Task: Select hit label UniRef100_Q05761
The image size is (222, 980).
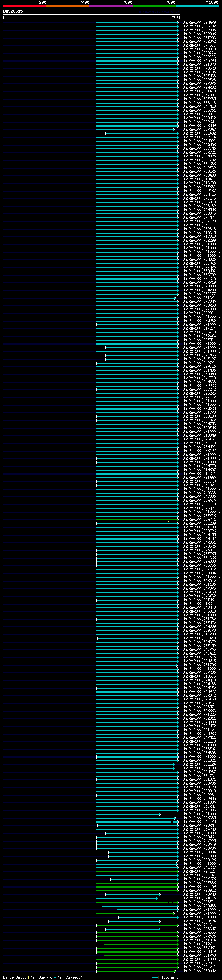Action: click(x=199, y=110)
